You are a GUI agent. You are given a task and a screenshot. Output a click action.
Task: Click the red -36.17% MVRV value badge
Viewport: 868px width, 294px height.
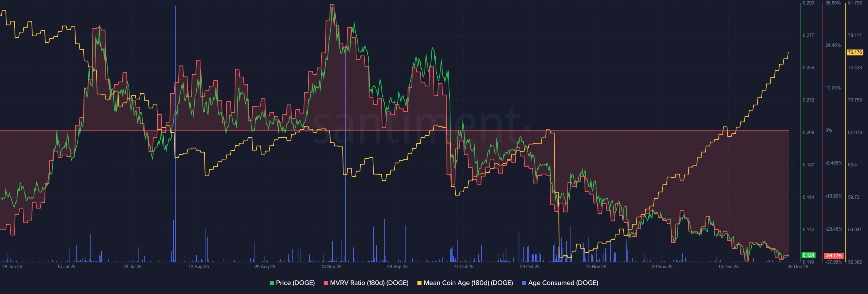834,256
